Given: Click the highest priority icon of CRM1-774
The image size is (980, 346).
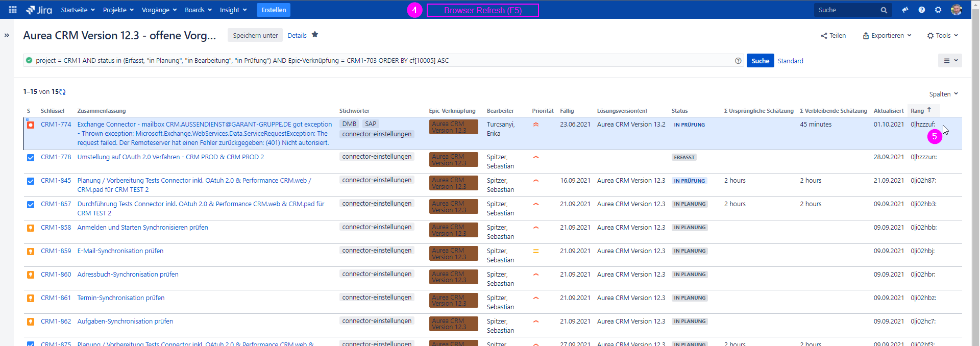Looking at the screenshot, I should 536,125.
